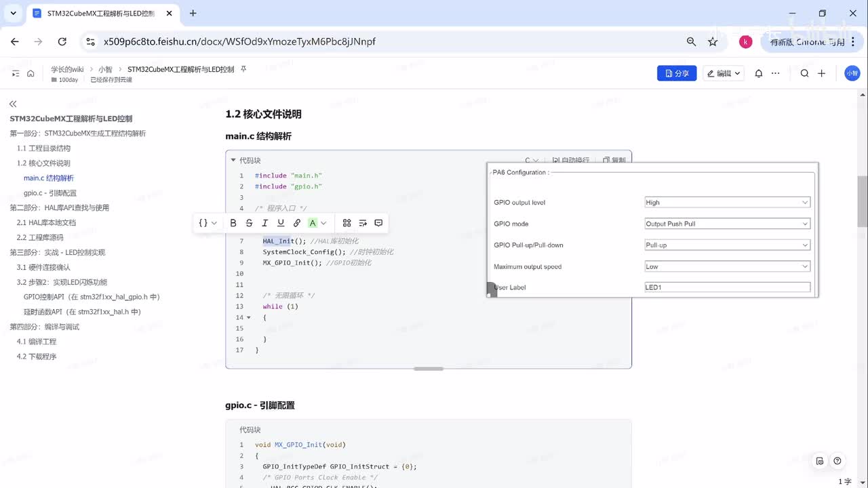The width and height of the screenshot is (868, 488).
Task: Apply italic formatting
Action: (x=264, y=223)
